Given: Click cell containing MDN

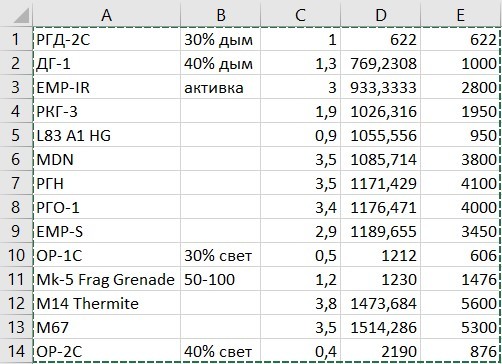Looking at the screenshot, I should 107,159.
